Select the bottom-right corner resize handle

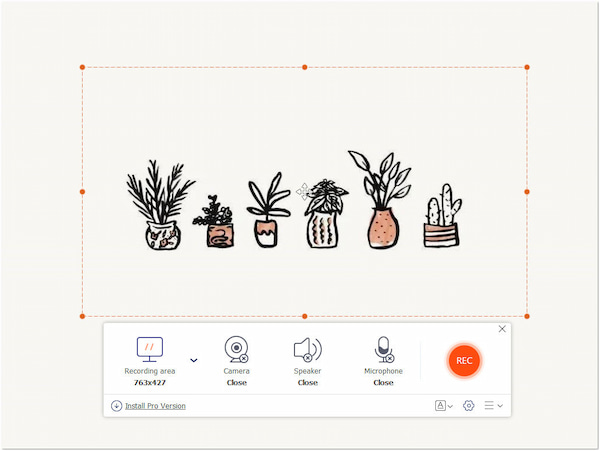tap(527, 316)
